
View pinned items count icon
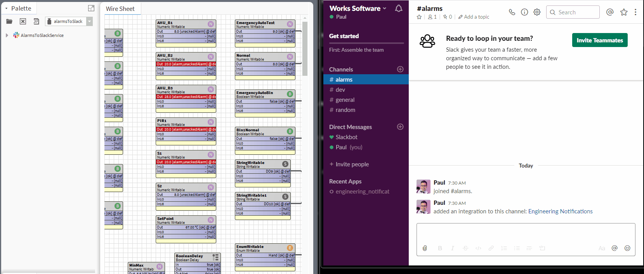(448, 17)
